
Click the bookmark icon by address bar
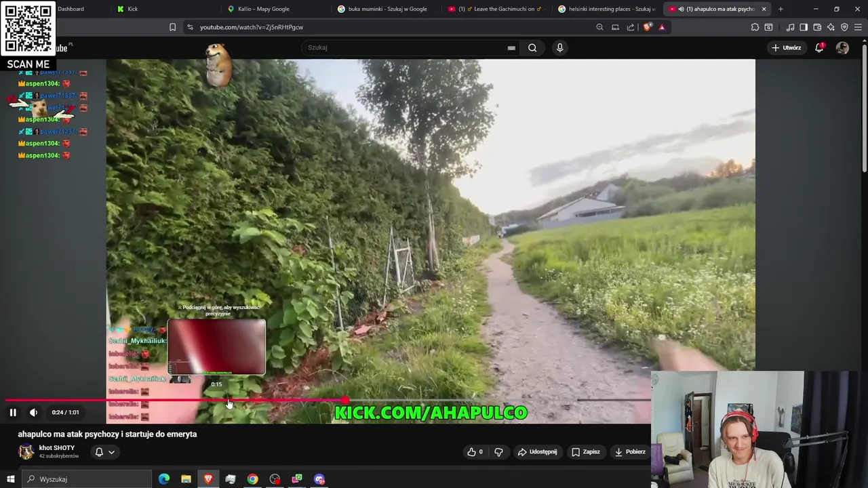point(172,27)
